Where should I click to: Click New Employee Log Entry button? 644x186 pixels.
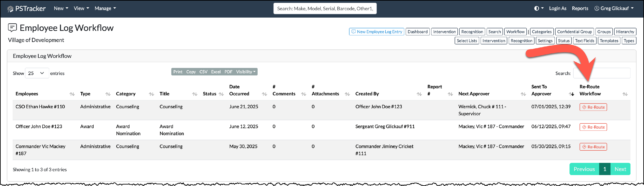[x=377, y=32]
